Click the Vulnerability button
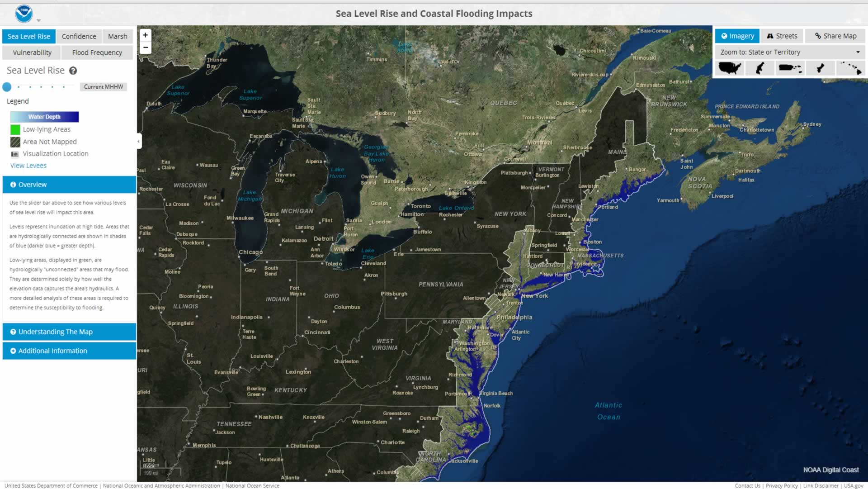This screenshot has height=489, width=868. pos(33,52)
